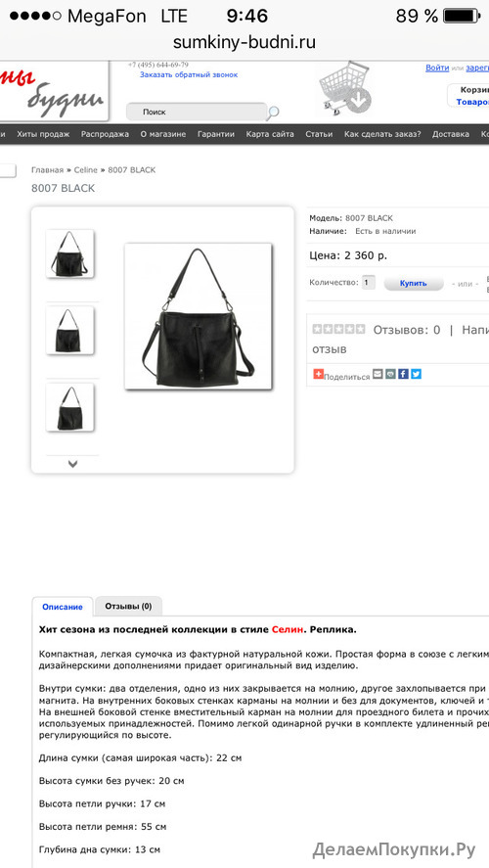This screenshot has width=489, height=868.
Task: Share on Facebook icon
Action: pos(403,374)
